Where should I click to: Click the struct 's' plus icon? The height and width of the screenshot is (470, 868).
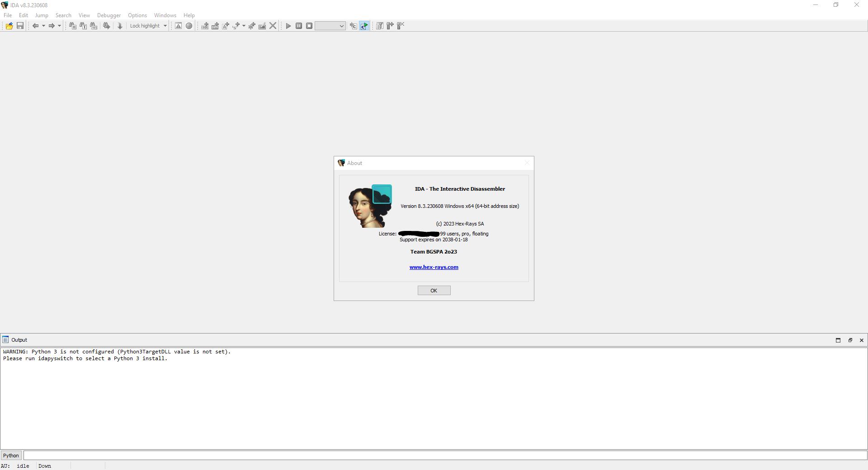[236, 26]
